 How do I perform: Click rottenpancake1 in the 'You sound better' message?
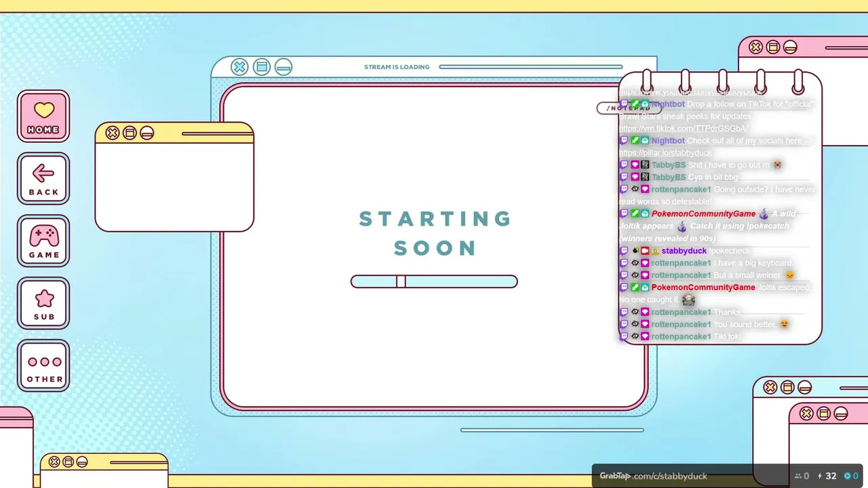682,325
